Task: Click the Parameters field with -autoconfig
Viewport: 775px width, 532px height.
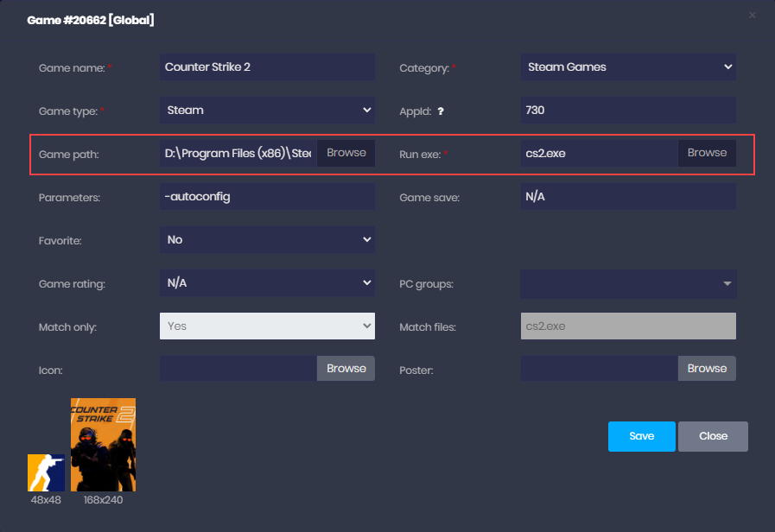Action: coord(267,197)
